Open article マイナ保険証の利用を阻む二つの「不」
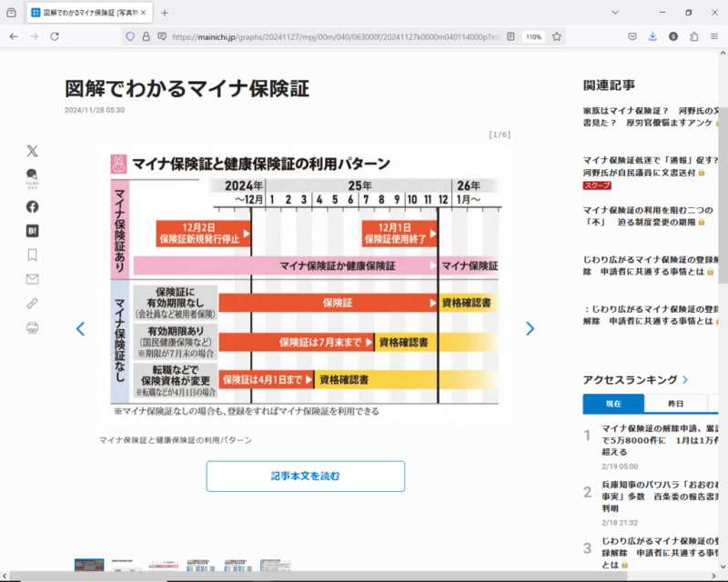This screenshot has width=728, height=582. pos(648,216)
